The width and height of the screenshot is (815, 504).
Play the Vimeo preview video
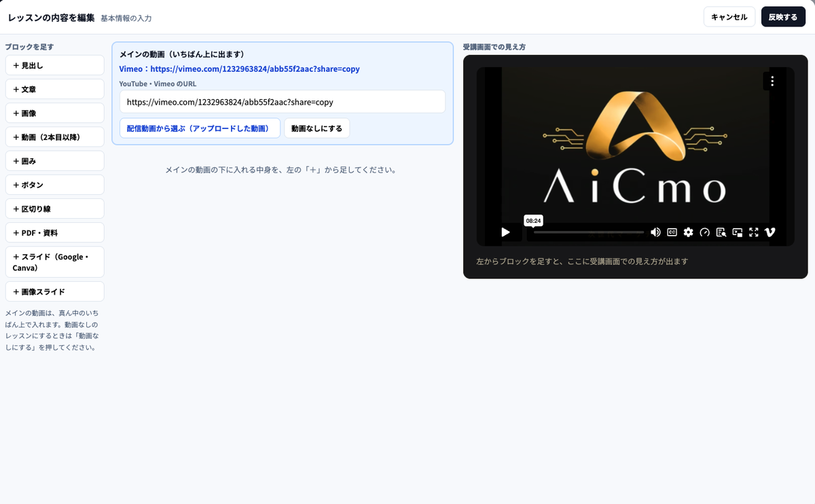click(x=505, y=232)
